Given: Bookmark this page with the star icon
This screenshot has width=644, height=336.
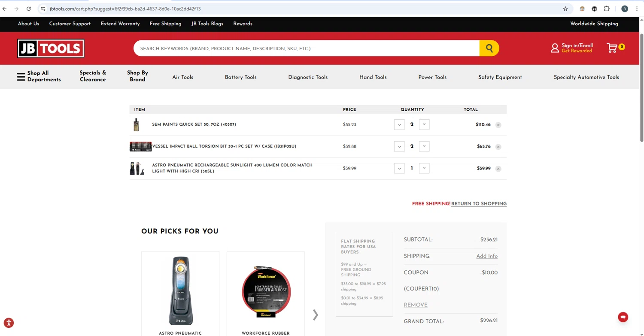Looking at the screenshot, I should coord(565,9).
